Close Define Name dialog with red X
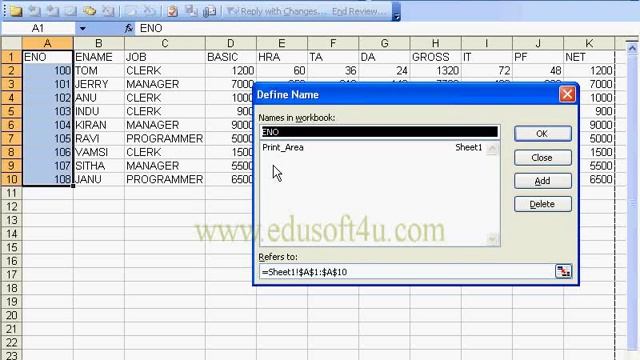 [567, 94]
